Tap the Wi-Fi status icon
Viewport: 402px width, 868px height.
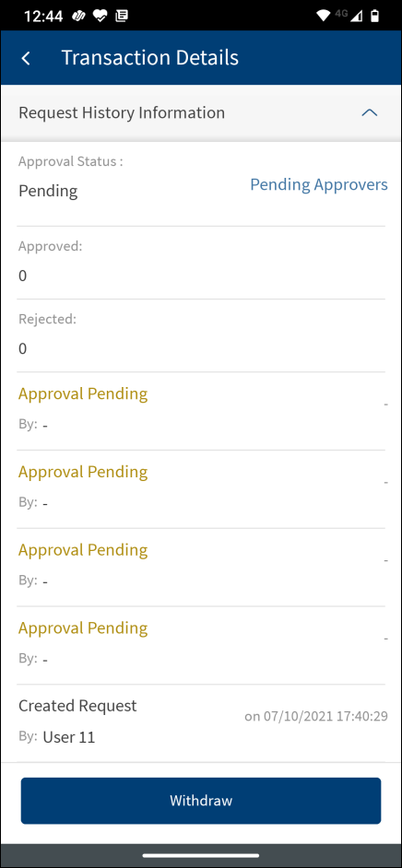coord(323,16)
